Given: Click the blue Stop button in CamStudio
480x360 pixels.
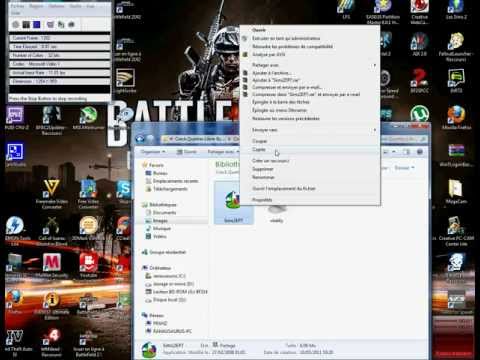Looking at the screenshot, I should point(37,24).
